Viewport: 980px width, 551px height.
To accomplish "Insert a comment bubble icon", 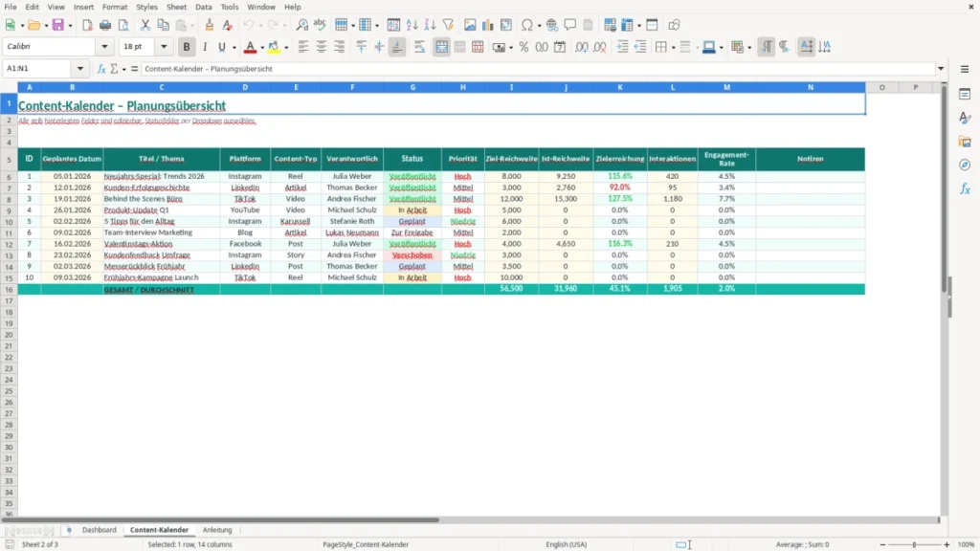I will [570, 25].
